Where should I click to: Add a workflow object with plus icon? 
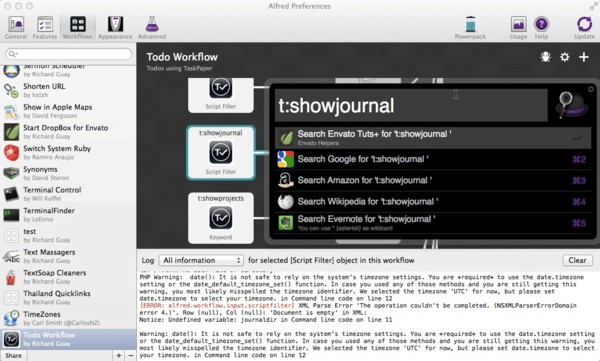(584, 57)
